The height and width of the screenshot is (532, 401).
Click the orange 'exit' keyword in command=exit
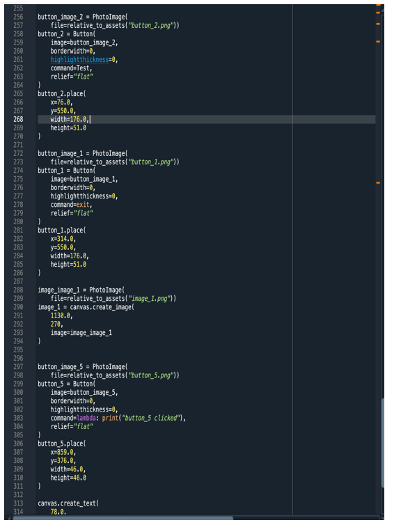(83, 205)
